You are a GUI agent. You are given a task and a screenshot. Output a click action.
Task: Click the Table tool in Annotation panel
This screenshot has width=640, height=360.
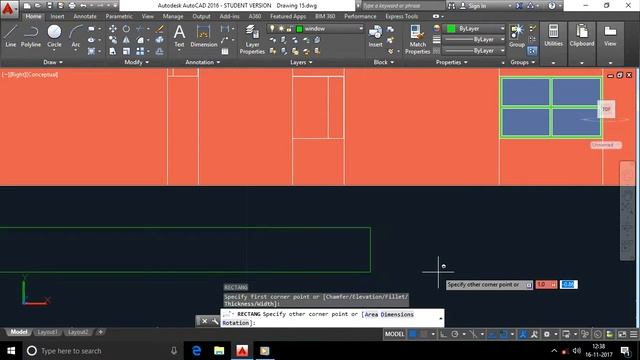click(x=225, y=51)
